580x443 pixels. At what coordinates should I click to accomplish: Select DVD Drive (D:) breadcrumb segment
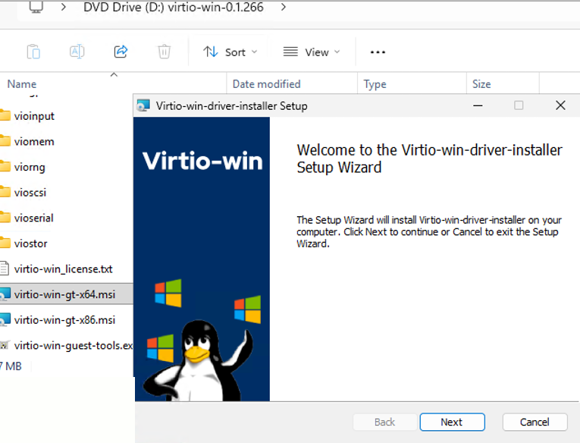[173, 7]
